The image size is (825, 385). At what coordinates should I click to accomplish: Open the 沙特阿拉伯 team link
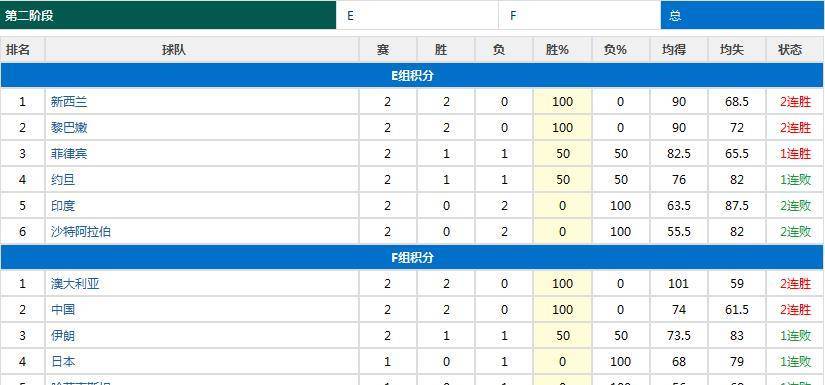click(x=81, y=231)
